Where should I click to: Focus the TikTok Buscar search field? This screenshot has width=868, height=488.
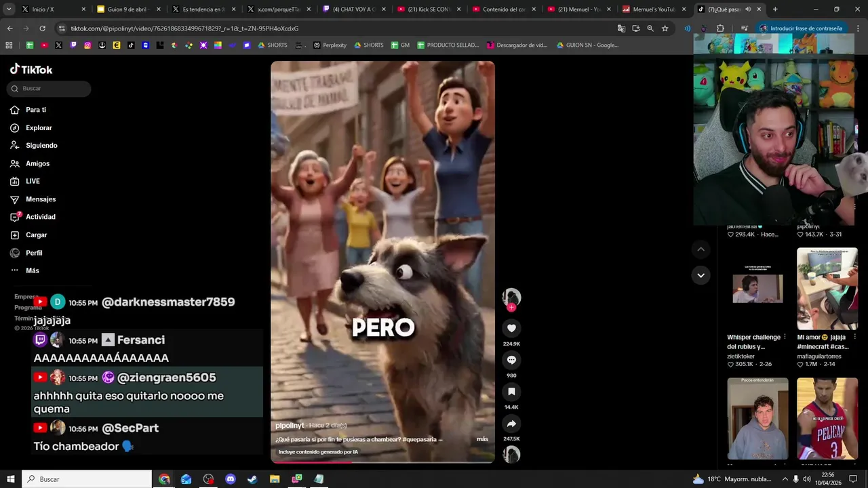pyautogui.click(x=49, y=89)
